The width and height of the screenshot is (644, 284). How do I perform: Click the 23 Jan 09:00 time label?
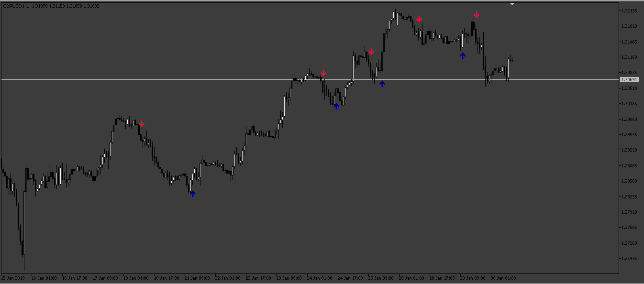[289, 278]
